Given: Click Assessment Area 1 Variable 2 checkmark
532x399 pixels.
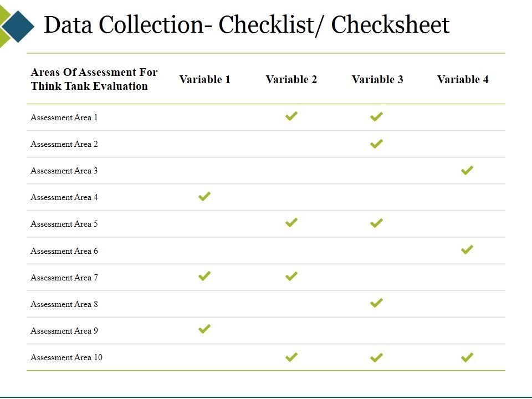Looking at the screenshot, I should [x=291, y=116].
